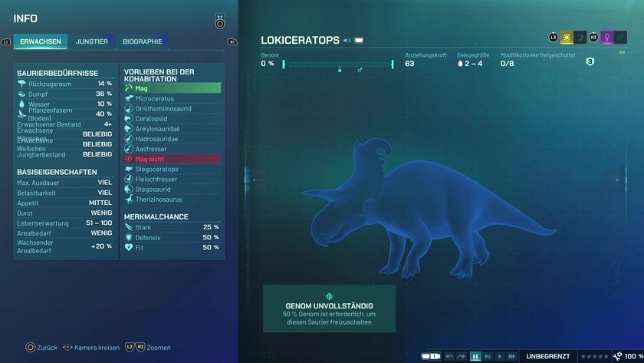Select the Aasfresser entry
This screenshot has width=644, height=363.
click(172, 149)
